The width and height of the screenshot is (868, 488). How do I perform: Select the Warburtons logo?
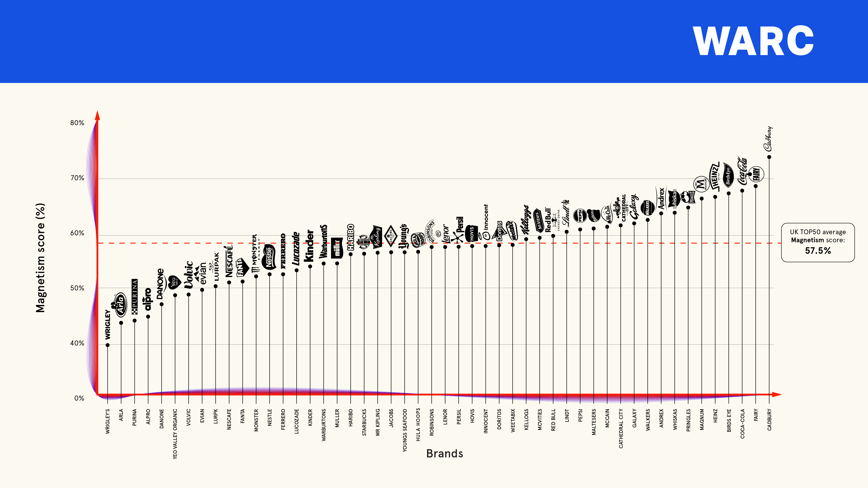[x=323, y=241]
